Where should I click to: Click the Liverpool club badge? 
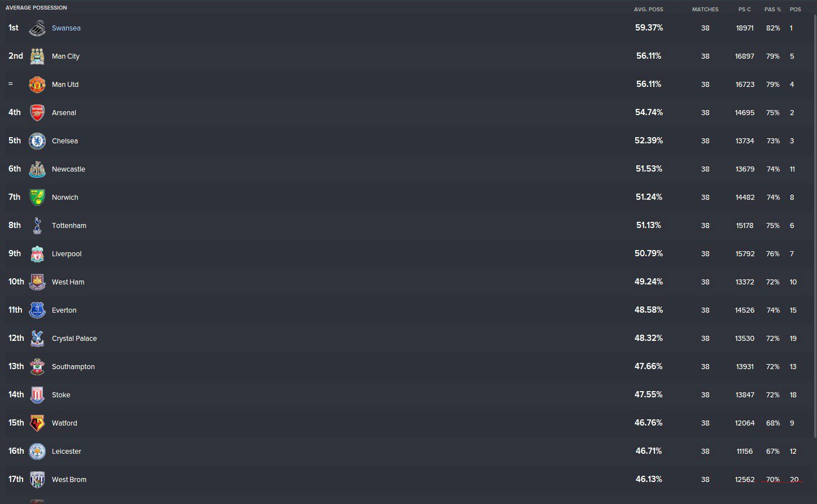(x=37, y=254)
